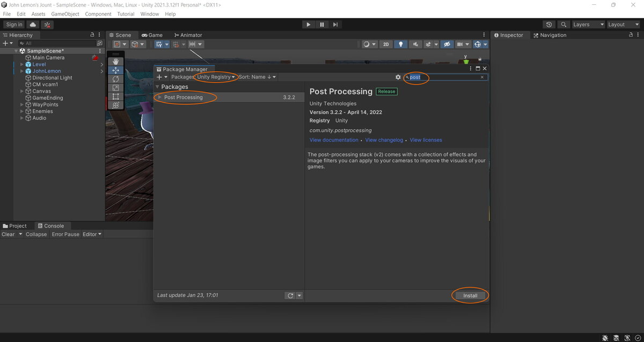644x342 pixels.
Task: Expand Canvas in Hierarchy
Action: (x=23, y=91)
